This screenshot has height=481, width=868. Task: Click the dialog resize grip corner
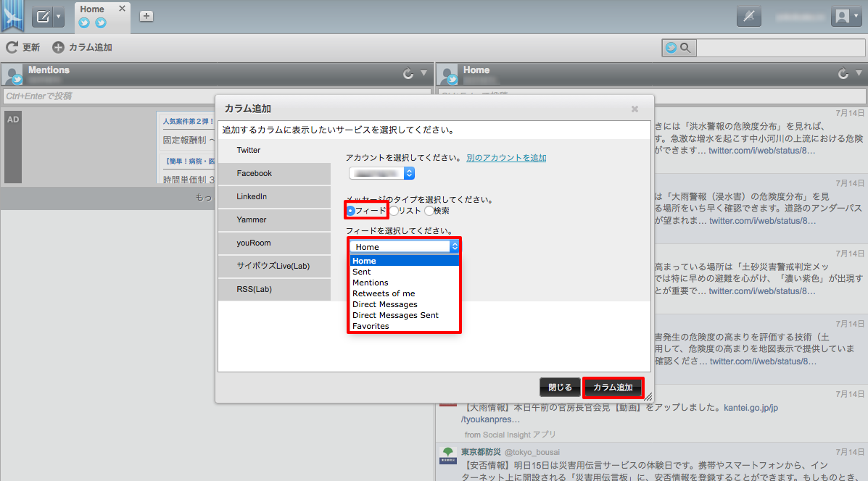click(648, 396)
